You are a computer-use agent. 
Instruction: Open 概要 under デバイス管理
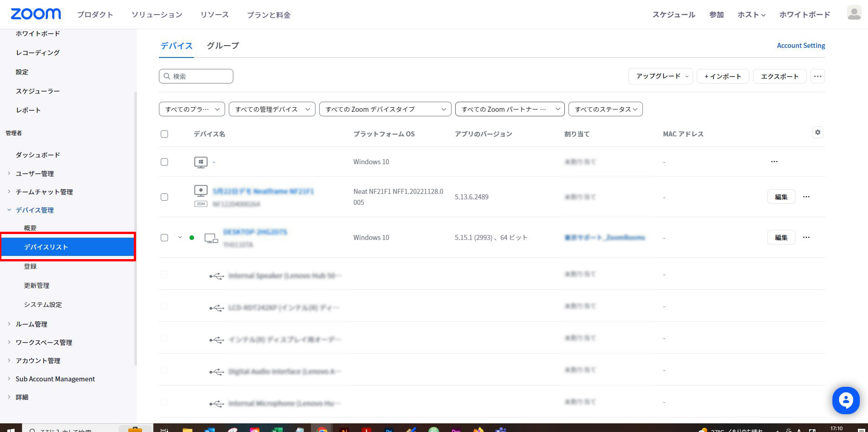click(x=30, y=228)
